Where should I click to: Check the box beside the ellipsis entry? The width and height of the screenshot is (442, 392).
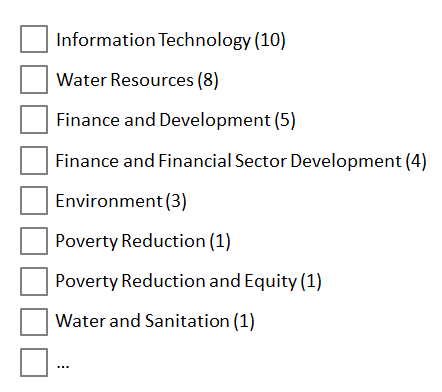[x=34, y=362]
